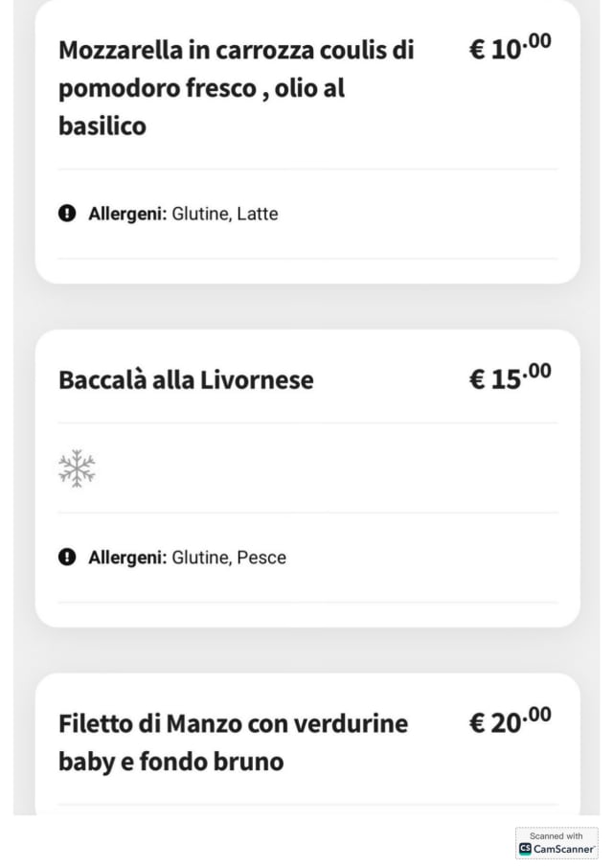The image size is (613, 868).
Task: Click the word 'basilico' in Mozzarella description
Action: pos(102,126)
